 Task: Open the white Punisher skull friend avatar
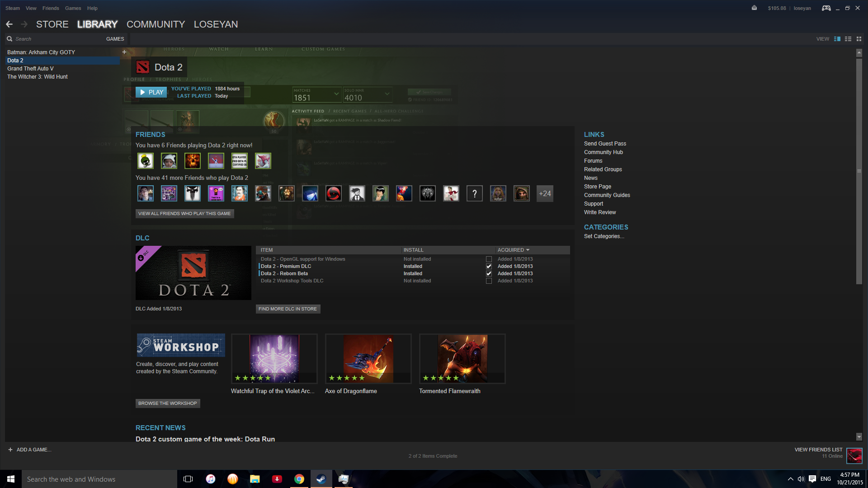[x=193, y=193]
